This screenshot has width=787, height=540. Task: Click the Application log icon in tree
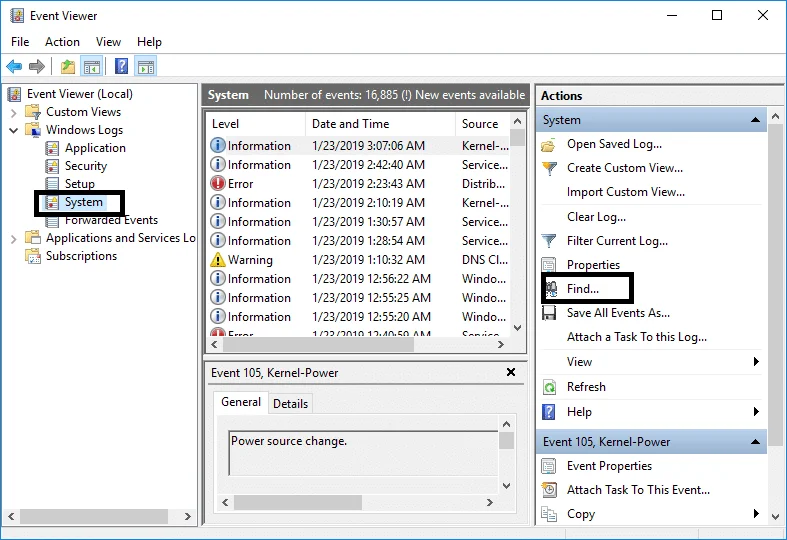coord(52,148)
